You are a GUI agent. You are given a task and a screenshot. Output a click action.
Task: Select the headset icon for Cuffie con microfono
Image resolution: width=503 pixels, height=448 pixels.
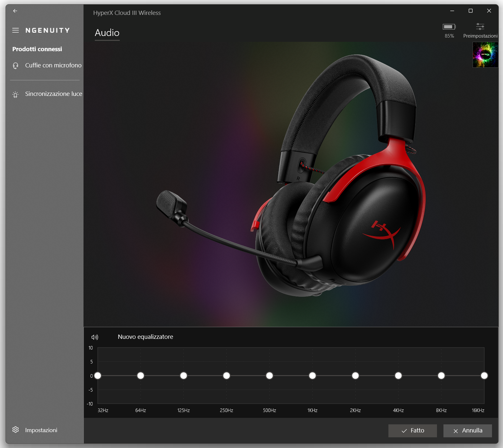coord(16,66)
